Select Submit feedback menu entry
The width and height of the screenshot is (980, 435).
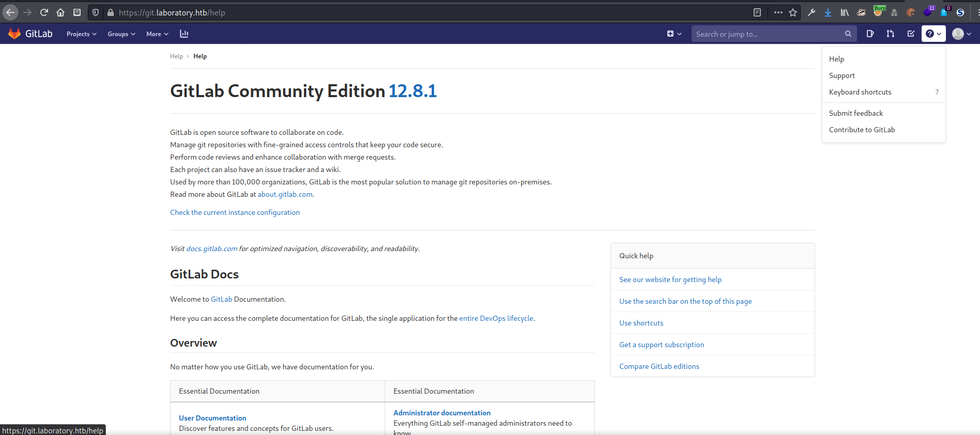pyautogui.click(x=884, y=113)
